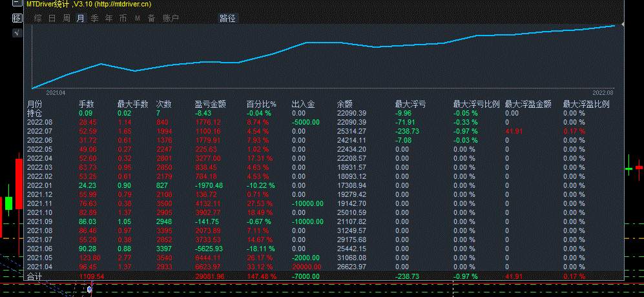The height and width of the screenshot is (297, 644).
Task: Click the 出入金 column header
Action: [x=303, y=105]
